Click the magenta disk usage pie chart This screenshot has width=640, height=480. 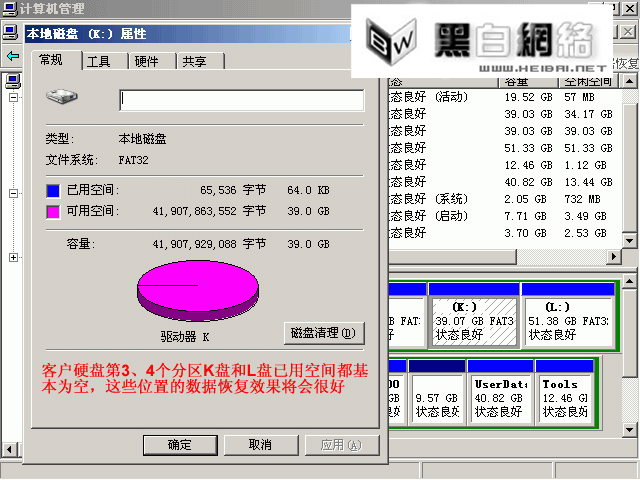[197, 285]
